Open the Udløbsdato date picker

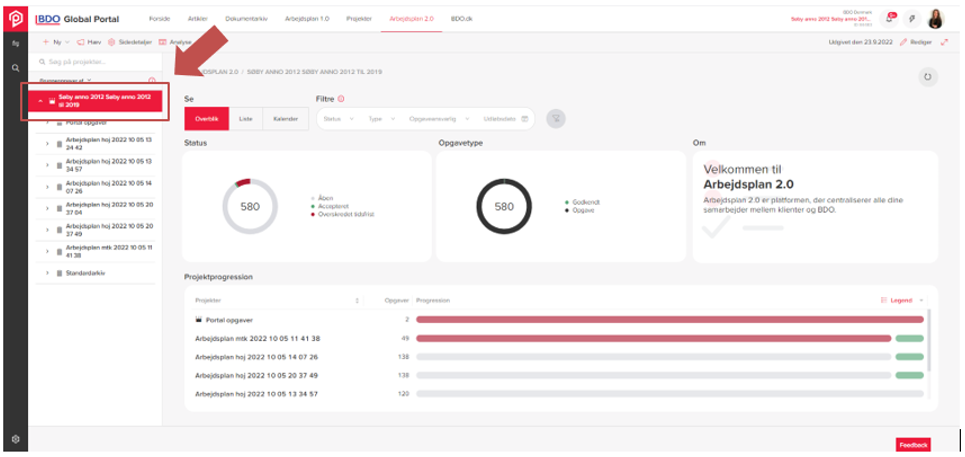click(x=505, y=119)
